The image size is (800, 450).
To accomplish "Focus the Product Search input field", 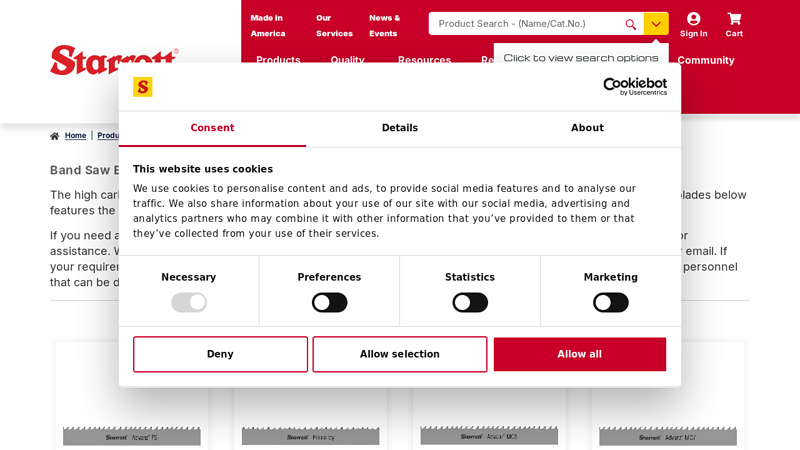I will coord(525,24).
